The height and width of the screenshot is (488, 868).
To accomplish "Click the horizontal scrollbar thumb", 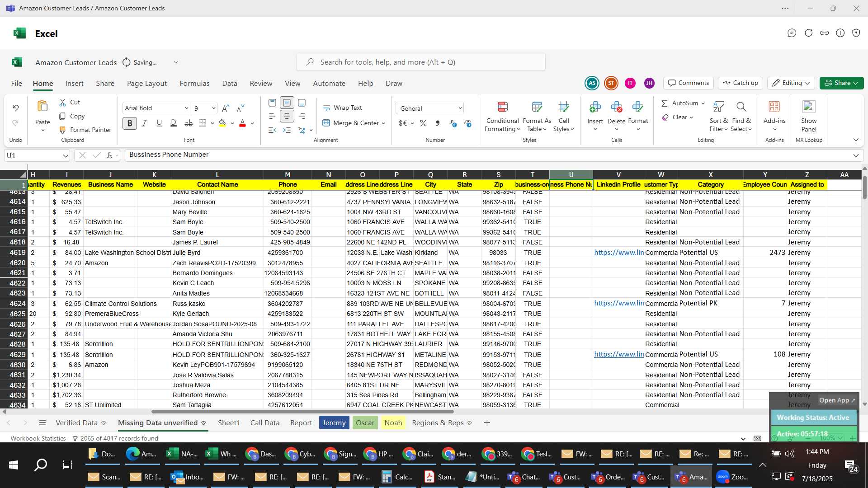I will 302,412.
